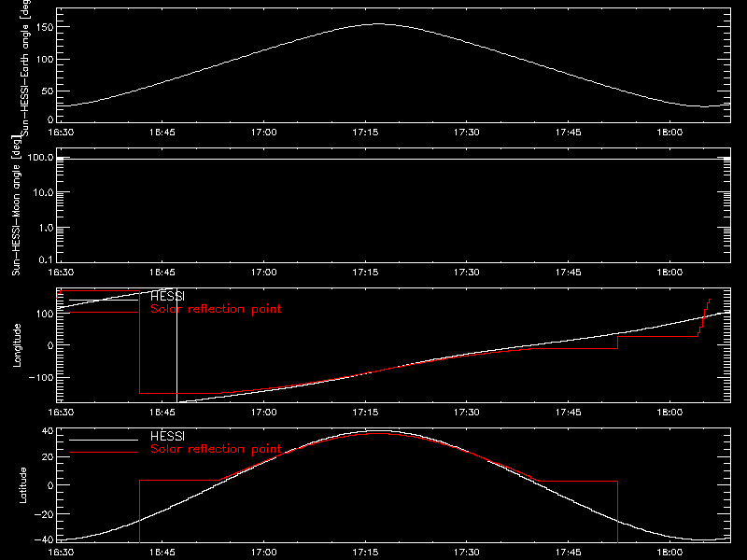This screenshot has height=560, width=747.
Task: Click the 20 tick on Latitude axis
Action: (x=48, y=457)
